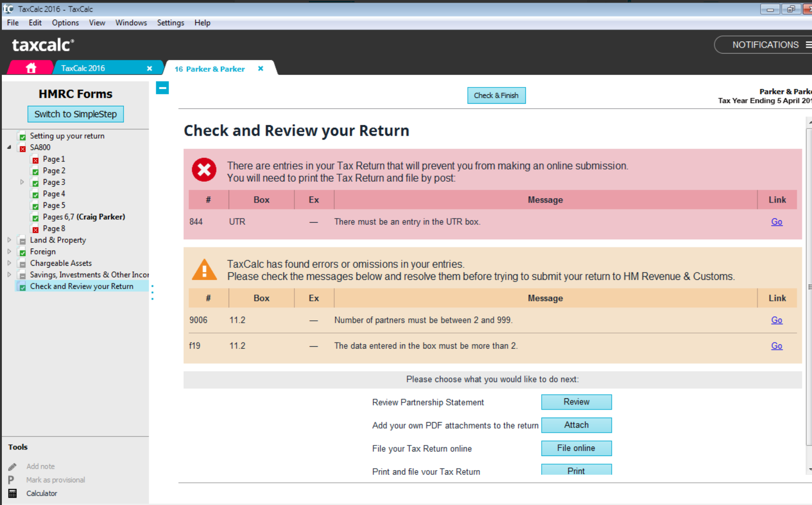Click the Review button
Viewport: 812px width, 505px height.
[x=576, y=402]
